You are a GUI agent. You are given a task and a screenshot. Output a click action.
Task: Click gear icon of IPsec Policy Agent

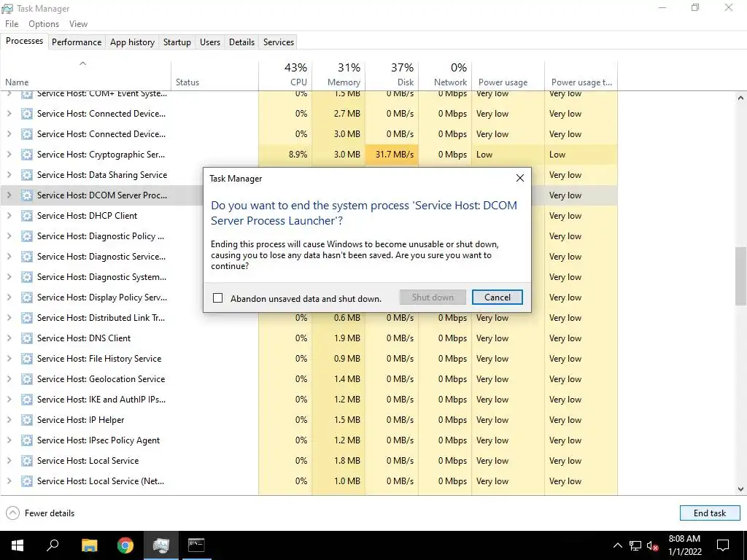pyautogui.click(x=27, y=440)
